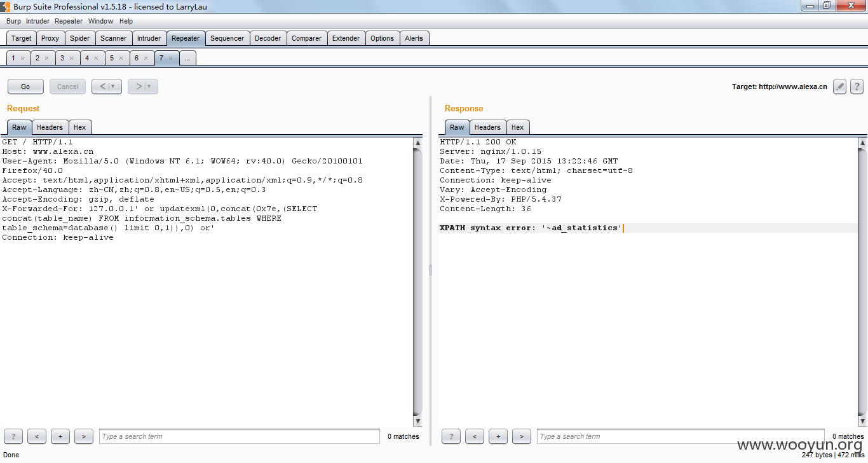868x463 pixels.
Task: Switch to the Options tab
Action: click(x=383, y=38)
